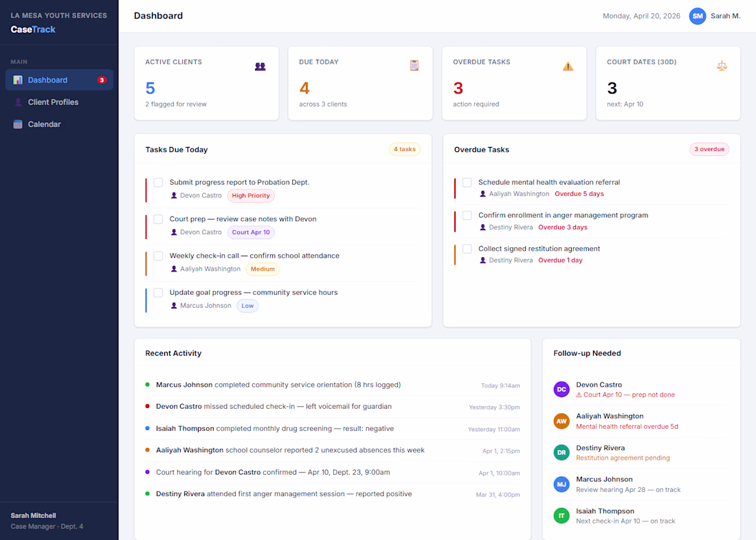Click the Active Clients people icon
This screenshot has width=756, height=540.
(x=260, y=67)
